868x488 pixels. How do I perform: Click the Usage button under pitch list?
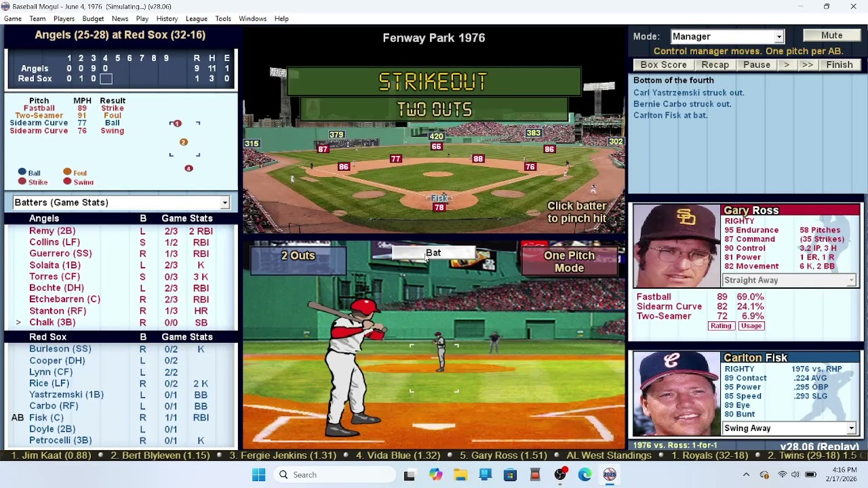751,326
